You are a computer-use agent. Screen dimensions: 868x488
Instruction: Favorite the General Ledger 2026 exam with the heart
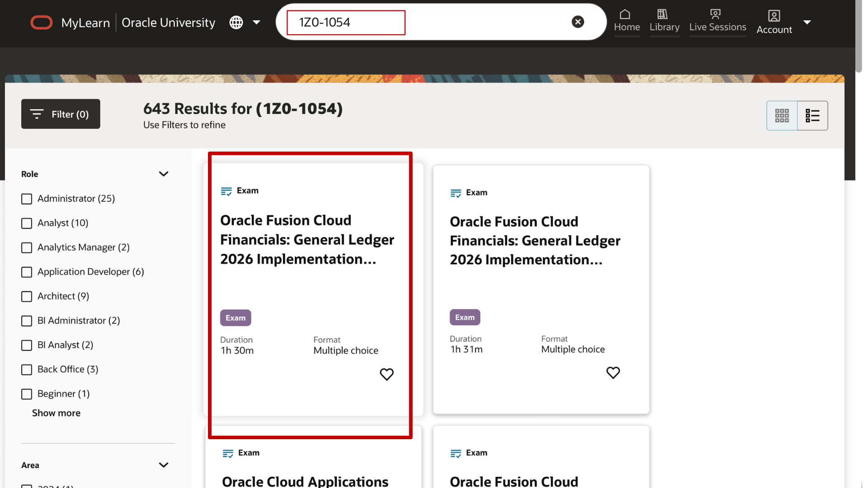click(387, 374)
